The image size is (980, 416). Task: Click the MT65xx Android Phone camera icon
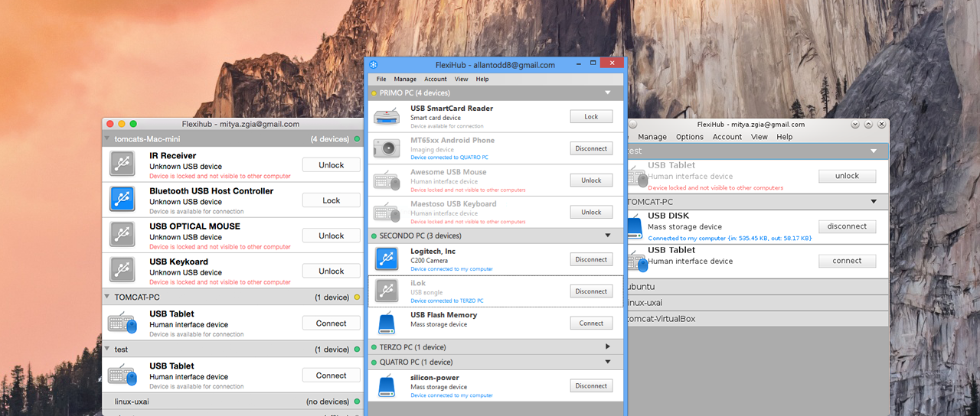coord(387,148)
